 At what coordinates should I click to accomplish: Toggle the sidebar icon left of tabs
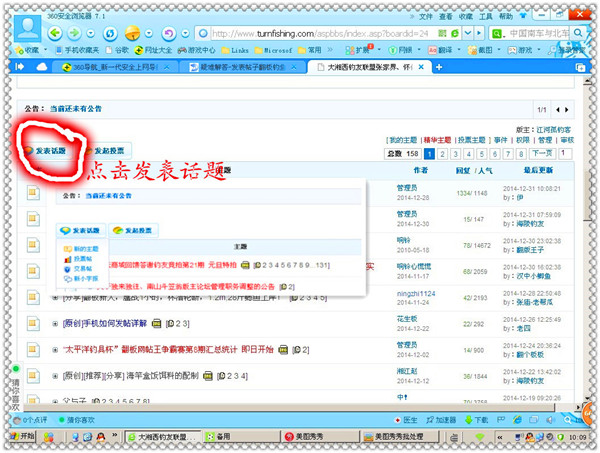pyautogui.click(x=20, y=67)
